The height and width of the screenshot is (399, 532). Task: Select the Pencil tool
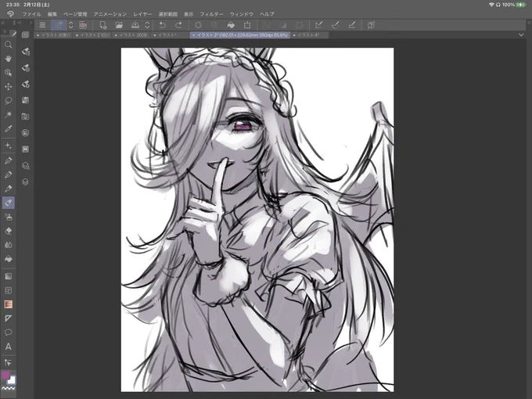click(8, 174)
